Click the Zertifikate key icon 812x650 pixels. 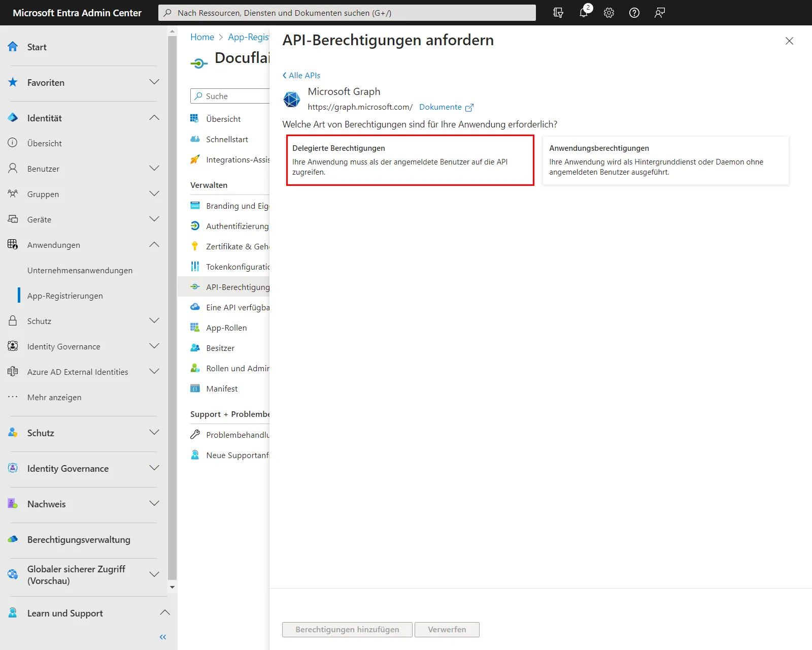coord(195,246)
